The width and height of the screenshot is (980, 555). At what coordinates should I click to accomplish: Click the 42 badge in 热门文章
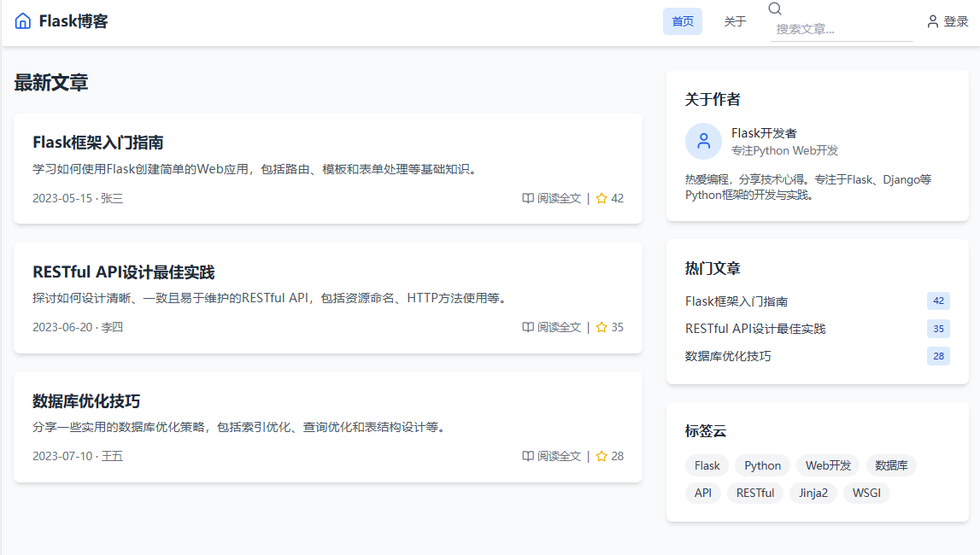pos(938,301)
